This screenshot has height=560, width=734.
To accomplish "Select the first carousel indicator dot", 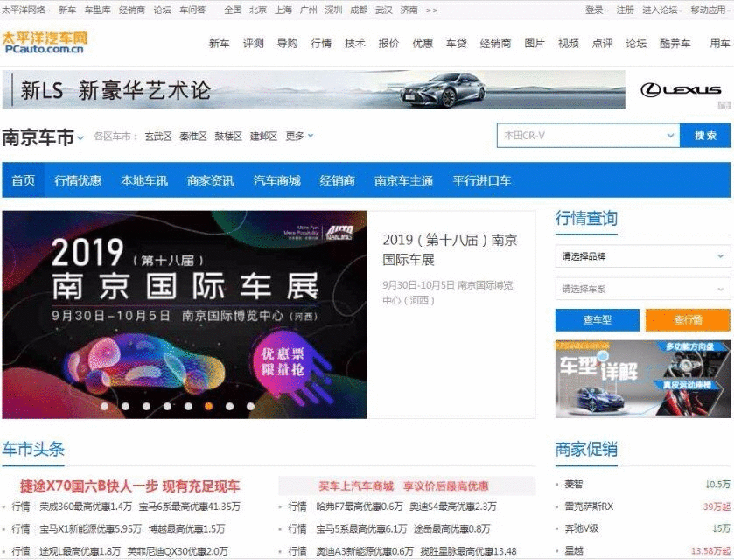I will (x=104, y=406).
